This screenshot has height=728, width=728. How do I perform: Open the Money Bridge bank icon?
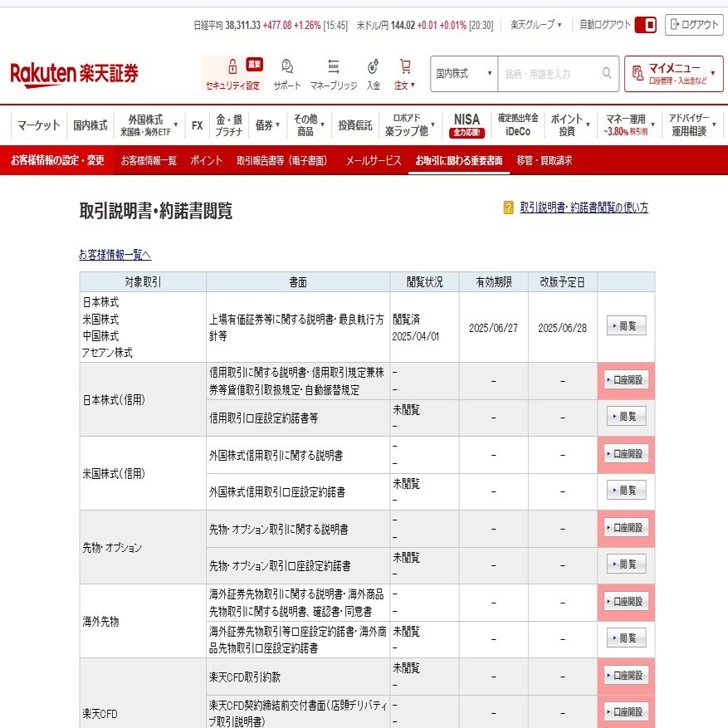coord(334,66)
